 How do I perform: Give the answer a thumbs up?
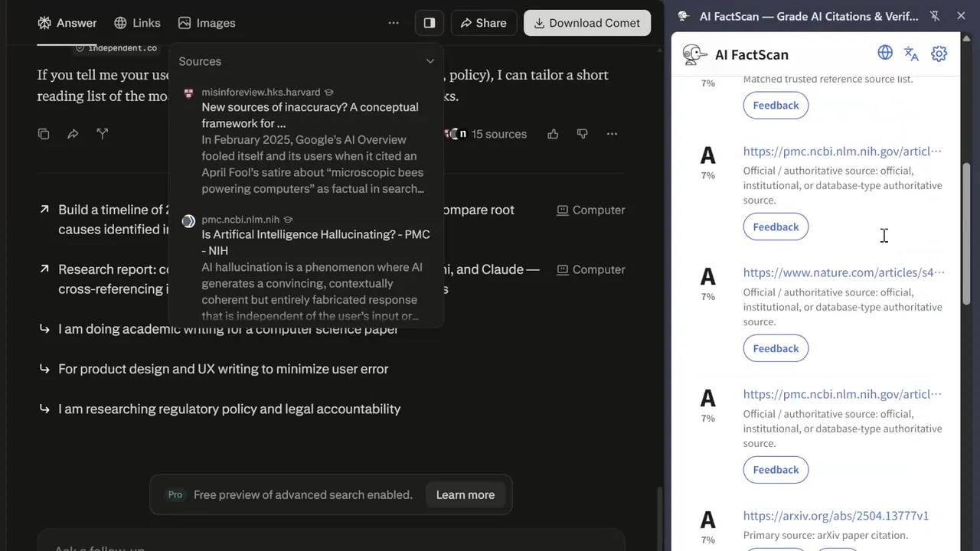click(x=553, y=134)
